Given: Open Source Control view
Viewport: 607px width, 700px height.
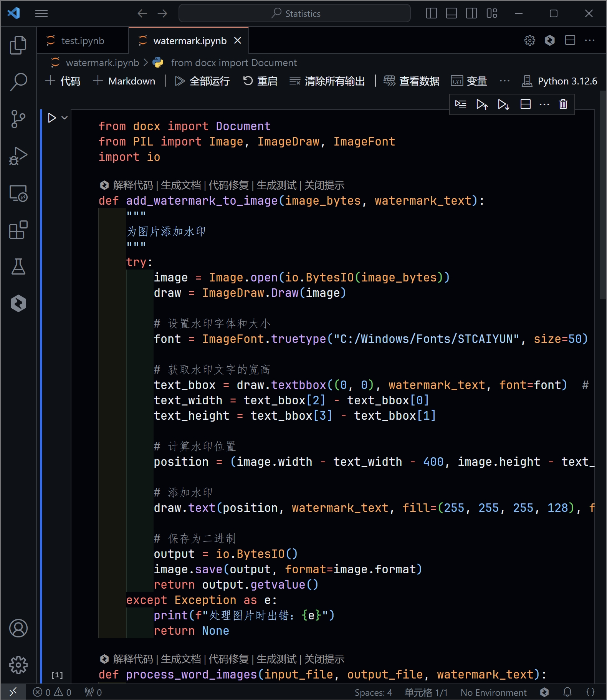Looking at the screenshot, I should pyautogui.click(x=18, y=119).
